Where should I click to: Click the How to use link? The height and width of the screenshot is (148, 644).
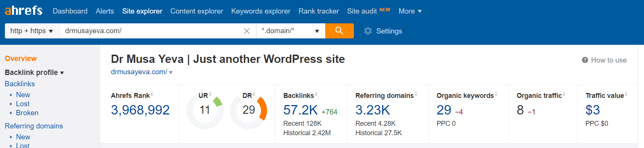click(x=608, y=60)
